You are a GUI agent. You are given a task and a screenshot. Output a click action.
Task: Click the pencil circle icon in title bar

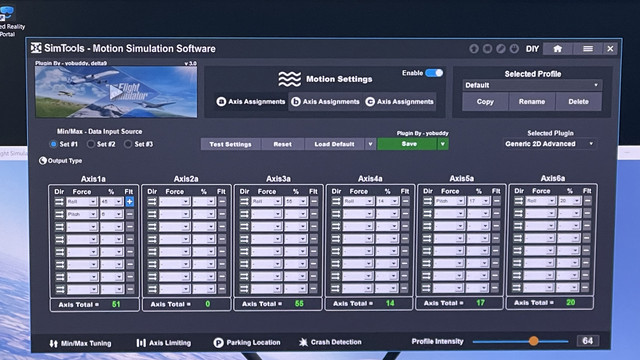click(501, 49)
